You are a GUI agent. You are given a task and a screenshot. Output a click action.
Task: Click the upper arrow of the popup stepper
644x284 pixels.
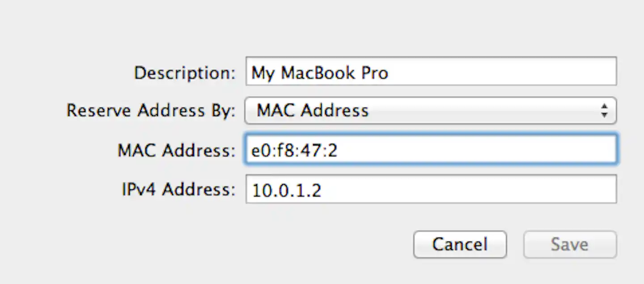[x=604, y=107]
